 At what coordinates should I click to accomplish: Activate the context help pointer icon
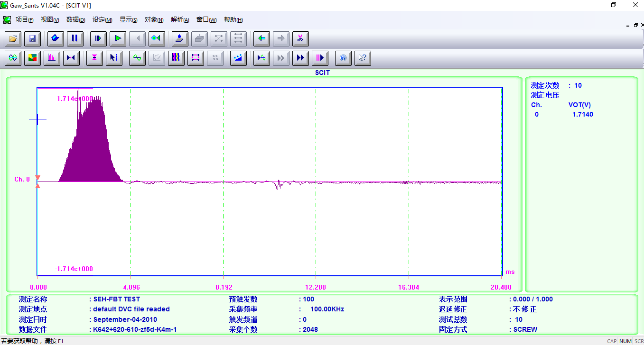tap(363, 58)
